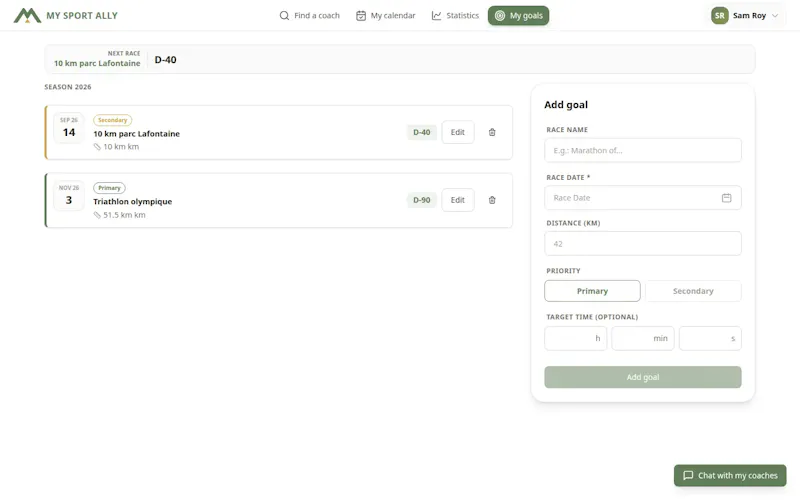
Task: Click the D-90 badge in the Triathlon row
Action: [421, 200]
